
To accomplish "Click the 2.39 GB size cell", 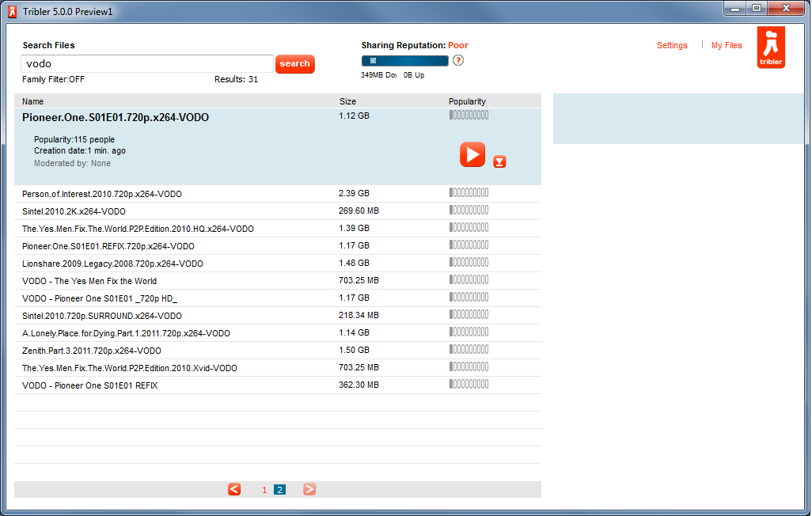I will (x=354, y=193).
